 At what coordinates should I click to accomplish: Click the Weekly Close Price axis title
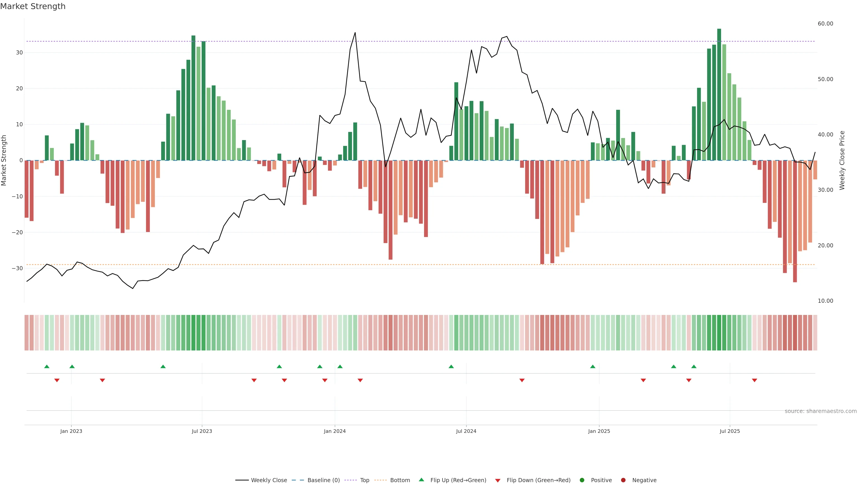pos(842,160)
